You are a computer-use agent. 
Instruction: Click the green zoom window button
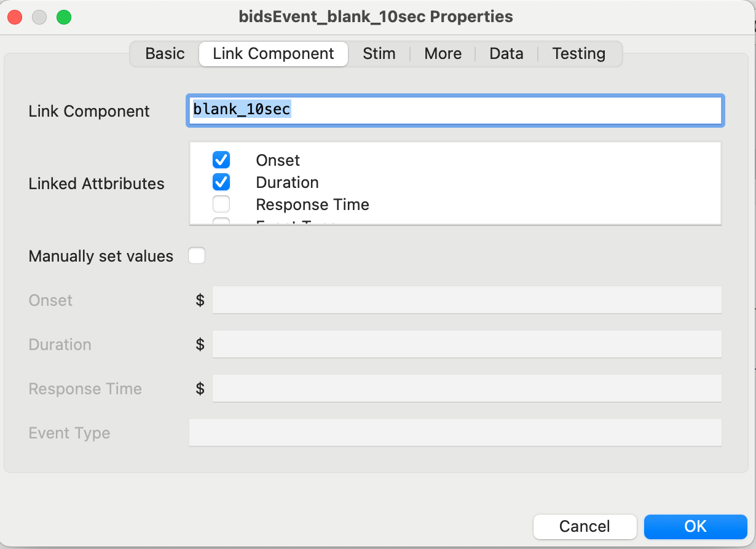[x=64, y=17]
